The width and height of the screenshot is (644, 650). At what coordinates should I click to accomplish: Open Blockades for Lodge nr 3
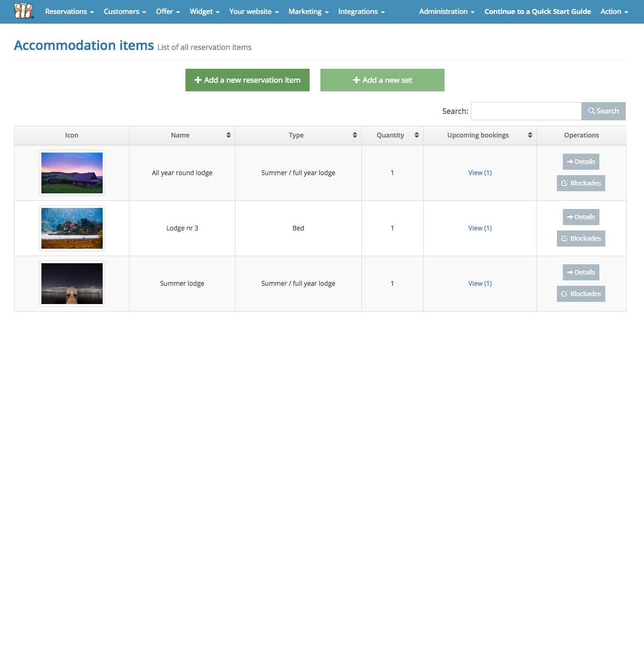(x=581, y=239)
